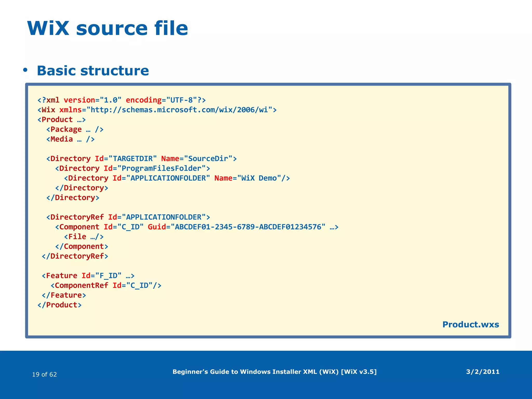Click the TARGETDIR directory line
Image resolution: width=532 pixels, height=399 pixels.
click(141, 159)
